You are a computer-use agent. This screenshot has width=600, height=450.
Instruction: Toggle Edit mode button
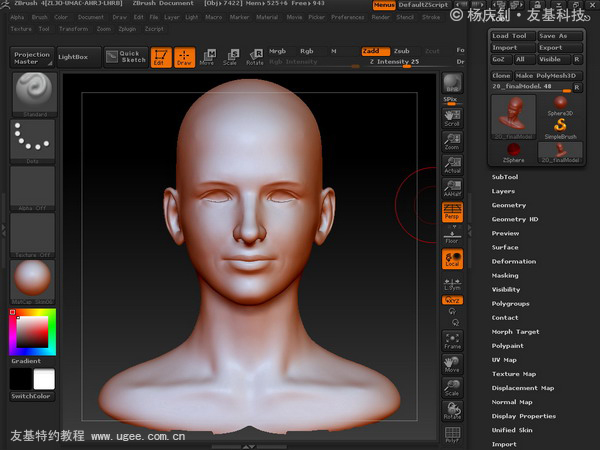[161, 57]
